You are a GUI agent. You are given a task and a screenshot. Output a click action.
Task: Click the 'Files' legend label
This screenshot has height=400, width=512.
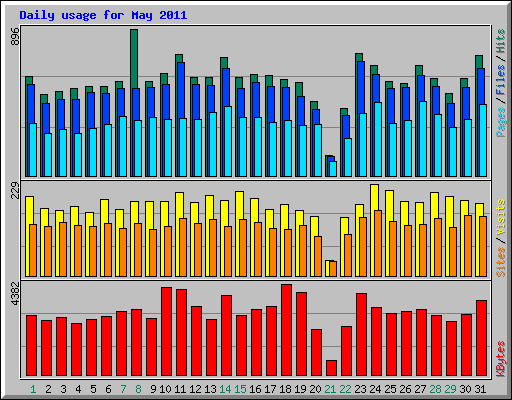click(500, 80)
